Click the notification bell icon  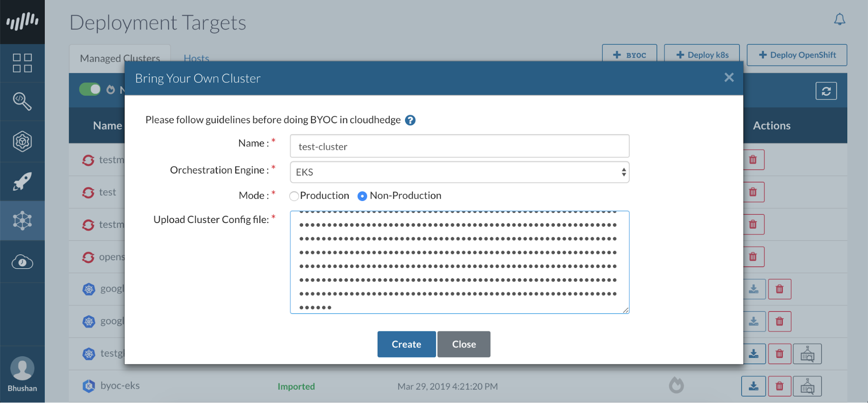click(839, 20)
